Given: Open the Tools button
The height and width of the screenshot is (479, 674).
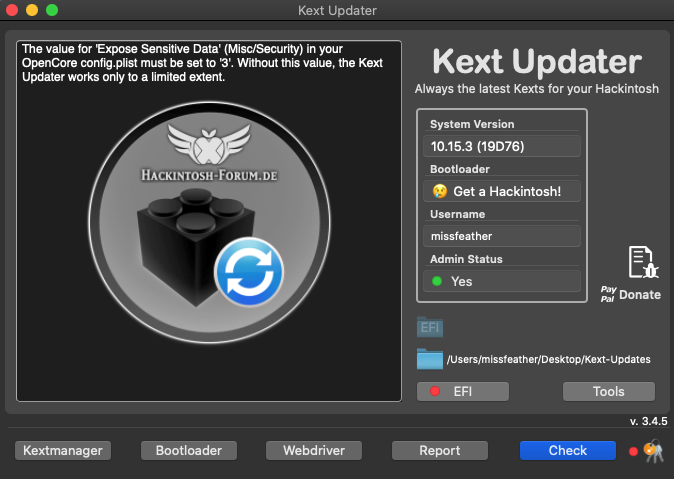Looking at the screenshot, I should (x=608, y=391).
